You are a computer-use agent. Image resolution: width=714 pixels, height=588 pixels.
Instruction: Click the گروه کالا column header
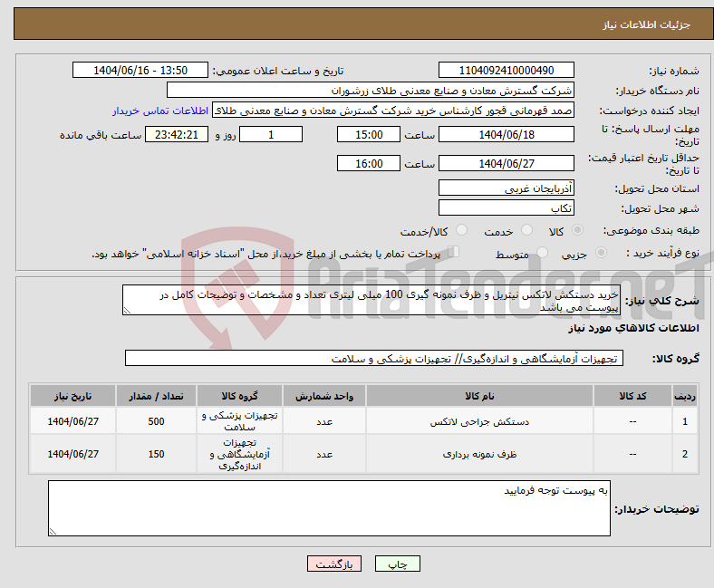(239, 396)
